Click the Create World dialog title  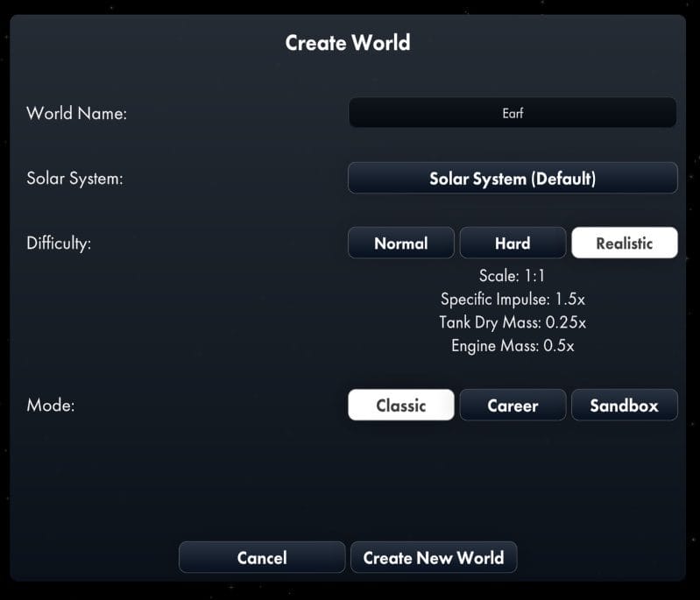point(348,42)
